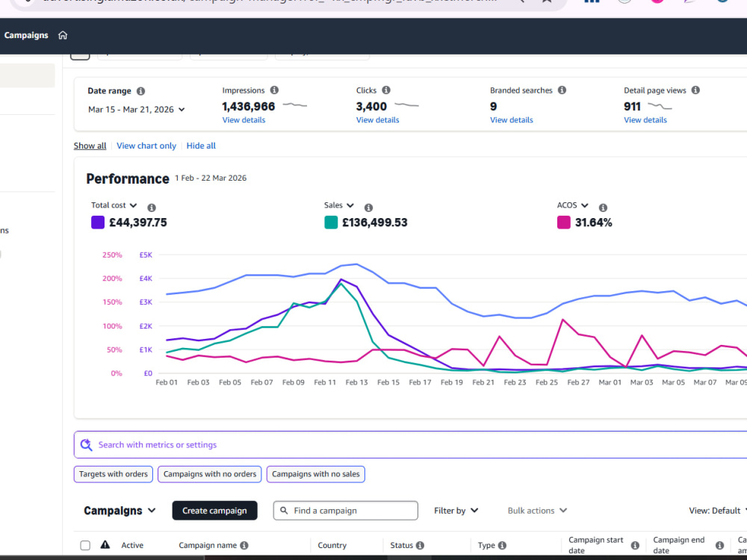Click the Status column header
Viewport: 747px width, 560px height.
tap(402, 545)
